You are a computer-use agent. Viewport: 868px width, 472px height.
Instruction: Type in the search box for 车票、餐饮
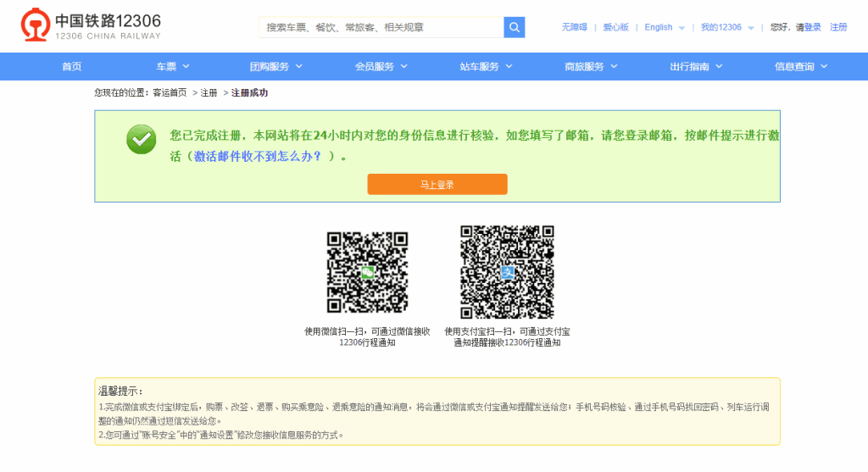[x=381, y=27]
